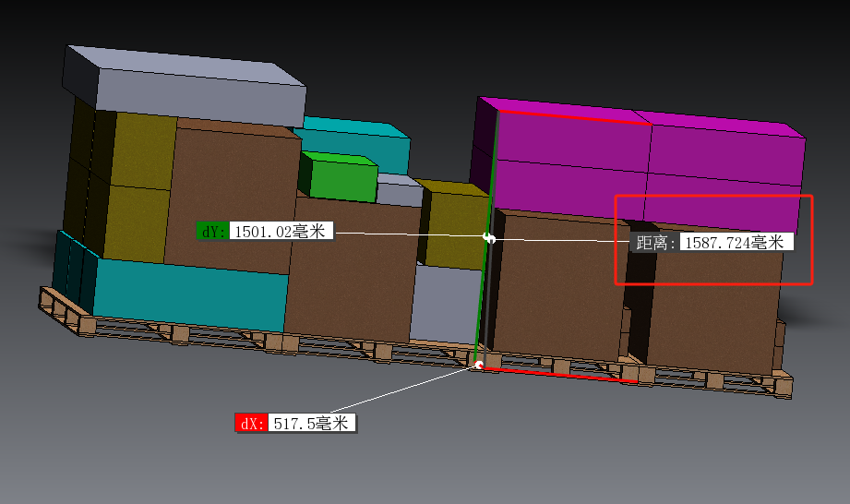Select the measurement point at pallet bottom corner

479,365
